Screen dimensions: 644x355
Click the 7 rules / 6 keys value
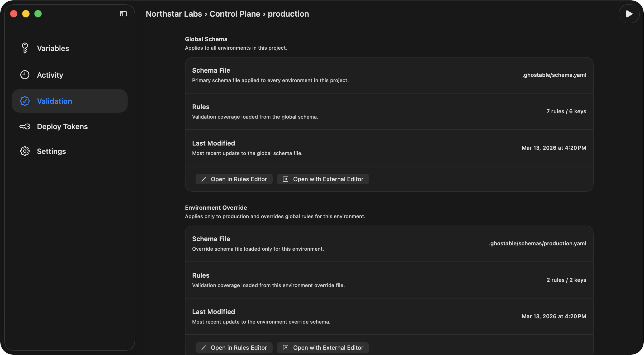[x=566, y=111]
